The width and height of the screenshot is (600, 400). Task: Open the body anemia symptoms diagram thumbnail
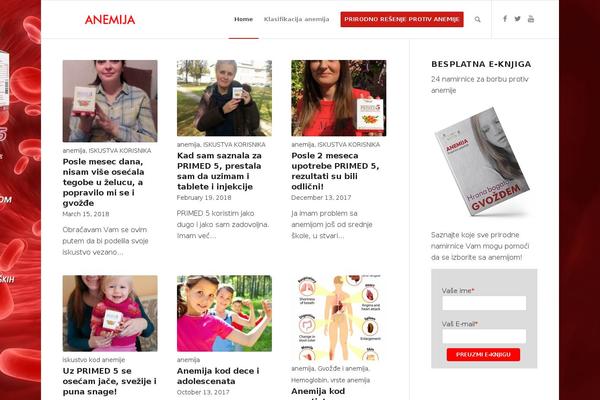point(339,317)
